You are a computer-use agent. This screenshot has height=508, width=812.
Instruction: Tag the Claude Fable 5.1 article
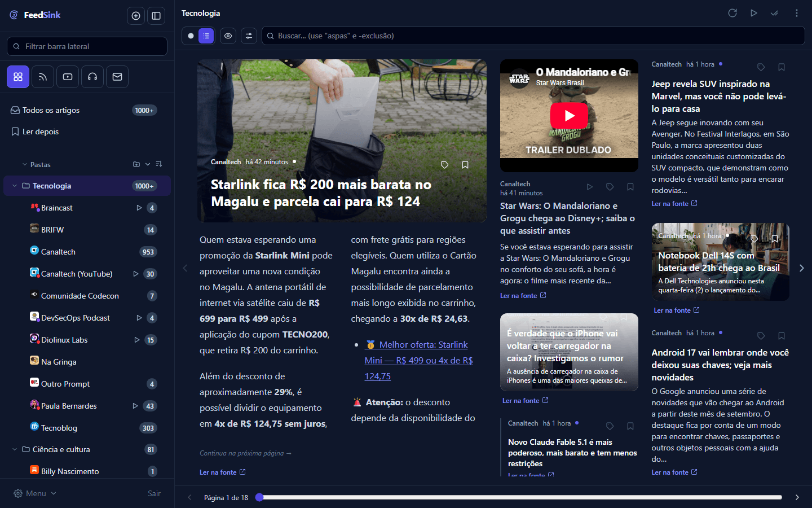[610, 426]
